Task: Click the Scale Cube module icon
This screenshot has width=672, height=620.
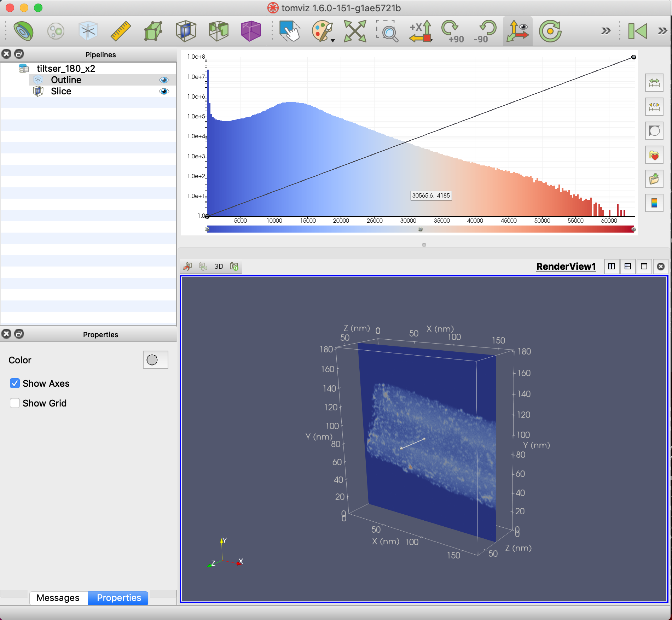Action: 153,31
